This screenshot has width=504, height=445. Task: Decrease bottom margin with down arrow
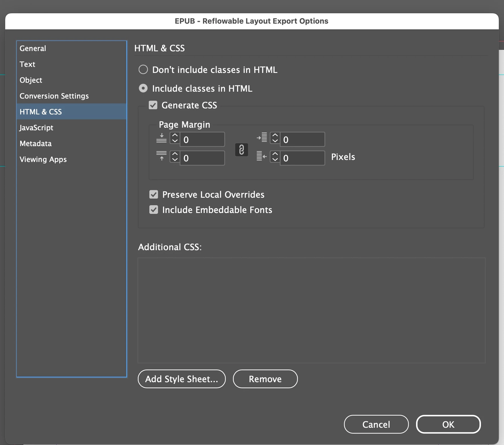click(175, 159)
